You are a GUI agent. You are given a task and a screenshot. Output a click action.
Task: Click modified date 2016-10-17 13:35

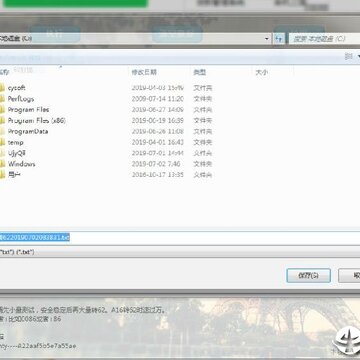coord(157,175)
